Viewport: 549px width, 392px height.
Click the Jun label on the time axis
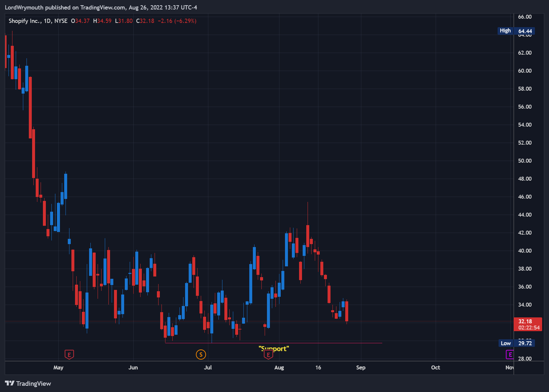click(x=133, y=367)
